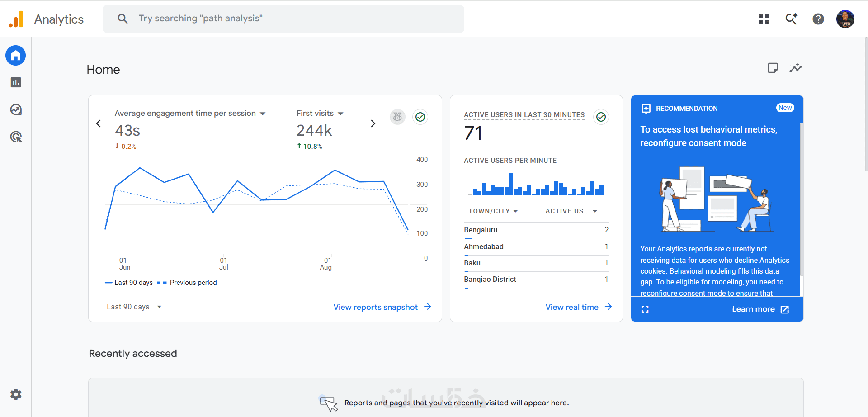Image resolution: width=868 pixels, height=417 pixels.
Task: Click View real time link
Action: pos(579,307)
